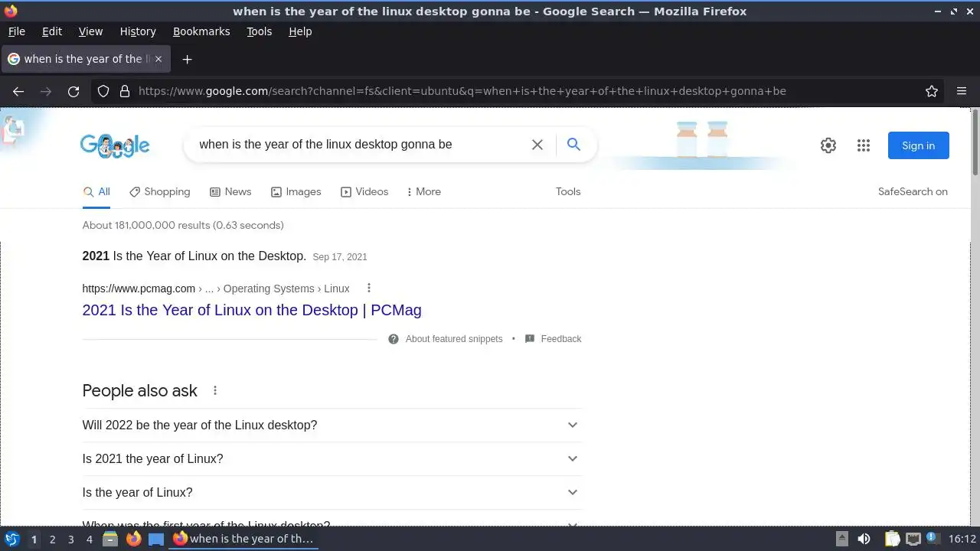The image size is (980, 551).
Task: Open the volume speaker tray icon
Action: point(864,539)
